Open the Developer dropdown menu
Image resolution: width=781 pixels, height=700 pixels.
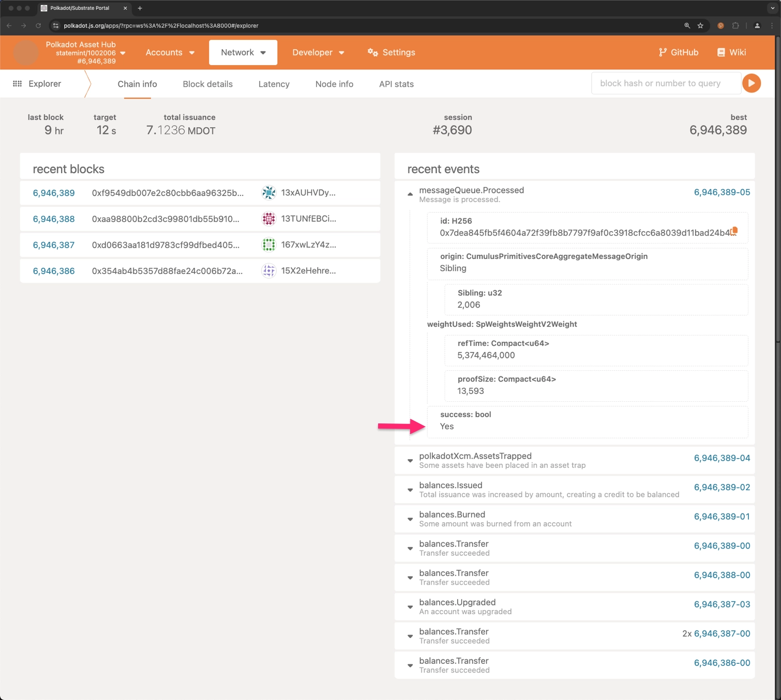(318, 52)
